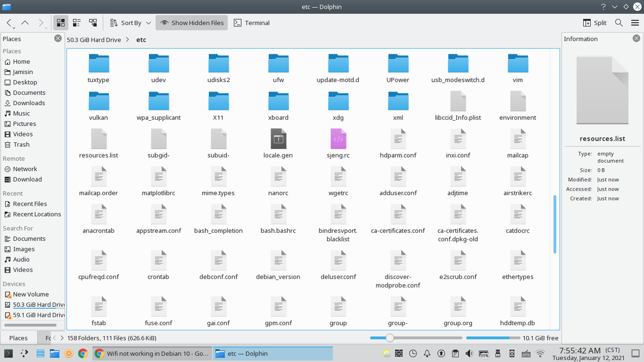The width and height of the screenshot is (644, 362).
Task: Open the search (magnifier) tool
Action: click(619, 23)
